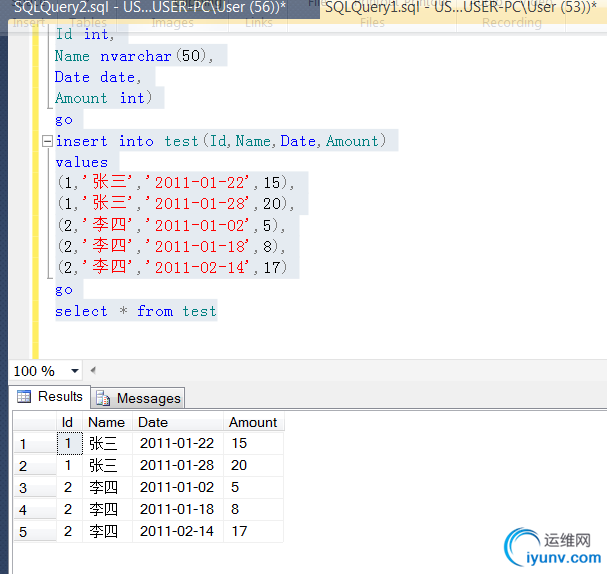
Task: Open the Results tab
Action: [50, 396]
